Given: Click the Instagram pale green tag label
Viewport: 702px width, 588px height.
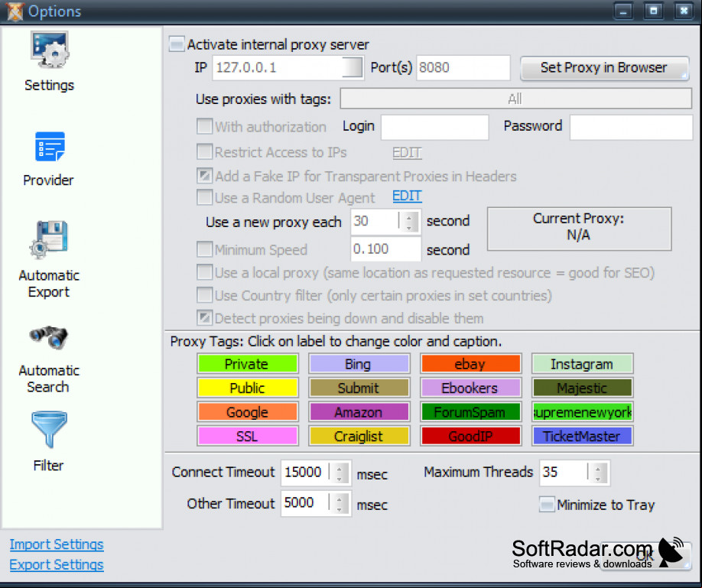Looking at the screenshot, I should [583, 364].
